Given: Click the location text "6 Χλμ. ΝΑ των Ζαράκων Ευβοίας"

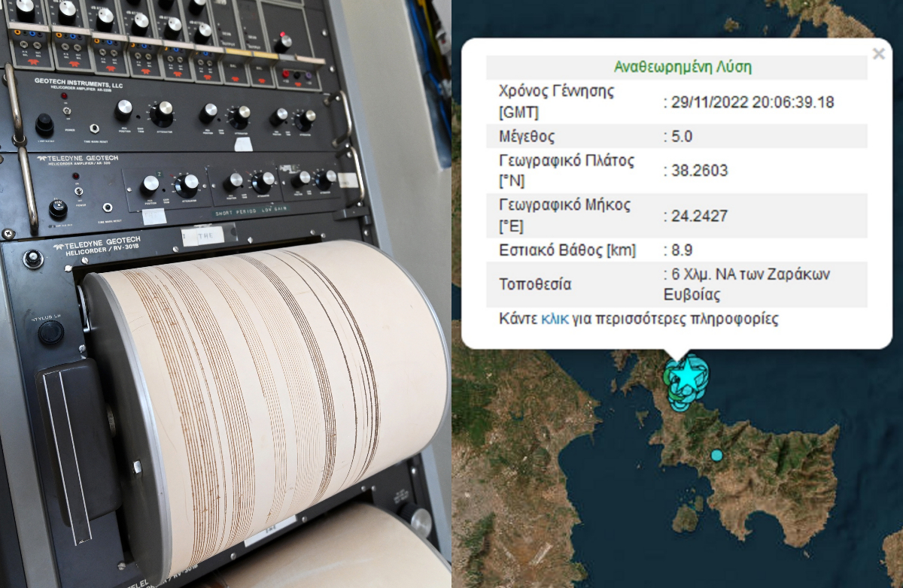Looking at the screenshot, I should coord(746,284).
